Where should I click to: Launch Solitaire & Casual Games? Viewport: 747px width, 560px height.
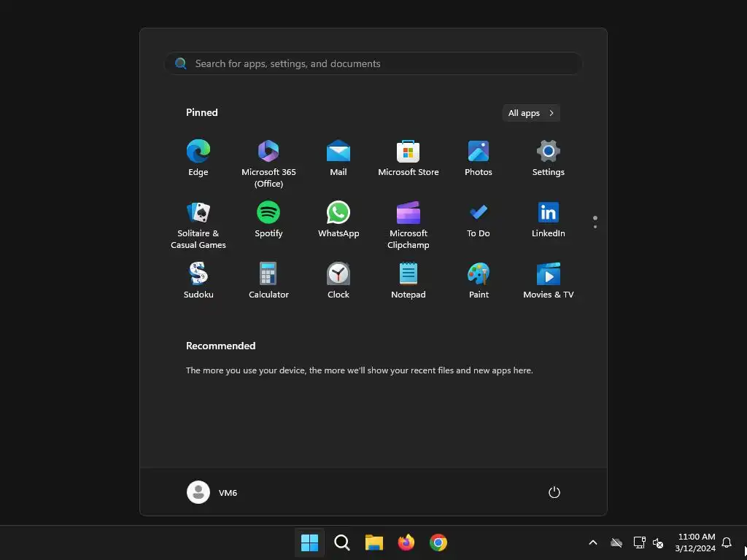tap(198, 225)
